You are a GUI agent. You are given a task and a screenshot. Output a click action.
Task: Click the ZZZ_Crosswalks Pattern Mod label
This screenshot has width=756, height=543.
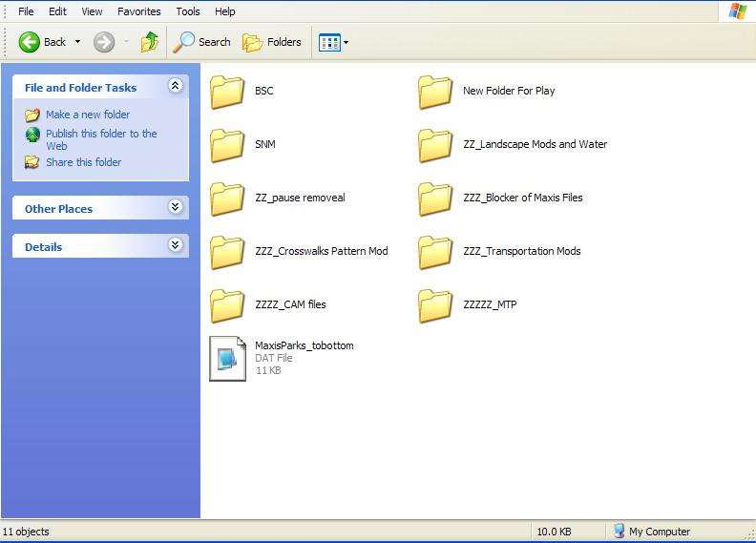pyautogui.click(x=322, y=251)
